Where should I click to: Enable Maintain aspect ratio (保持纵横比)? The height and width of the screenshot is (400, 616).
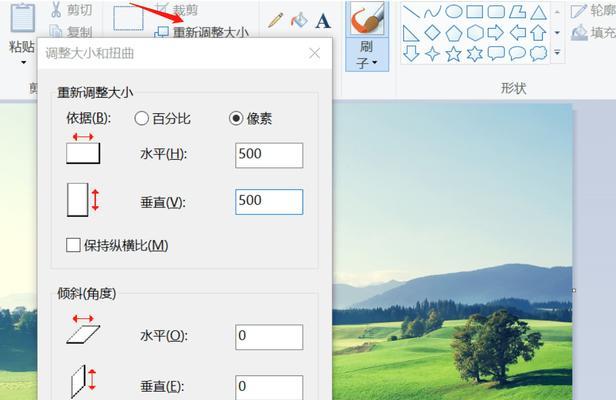coord(73,245)
